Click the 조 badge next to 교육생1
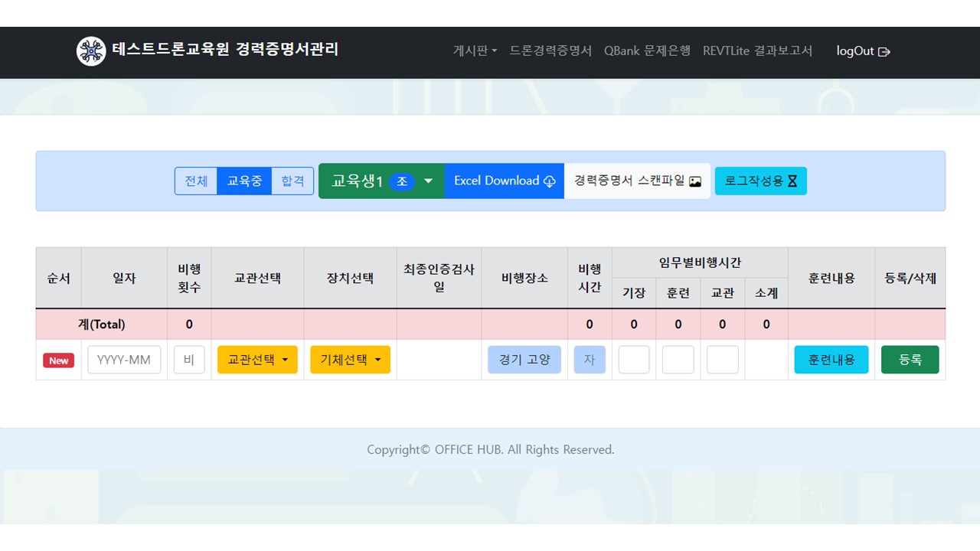The image size is (980, 551). tap(402, 181)
